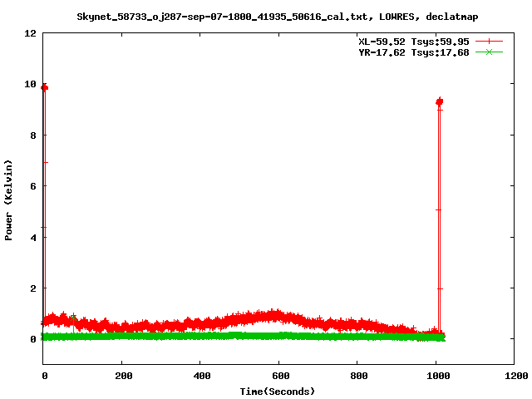Click legend entry YR-17.62 Tsys:17.68

click(x=414, y=52)
